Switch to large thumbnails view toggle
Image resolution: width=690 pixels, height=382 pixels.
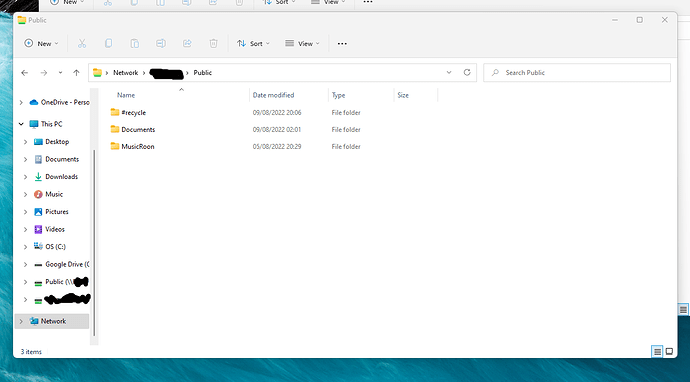669,351
